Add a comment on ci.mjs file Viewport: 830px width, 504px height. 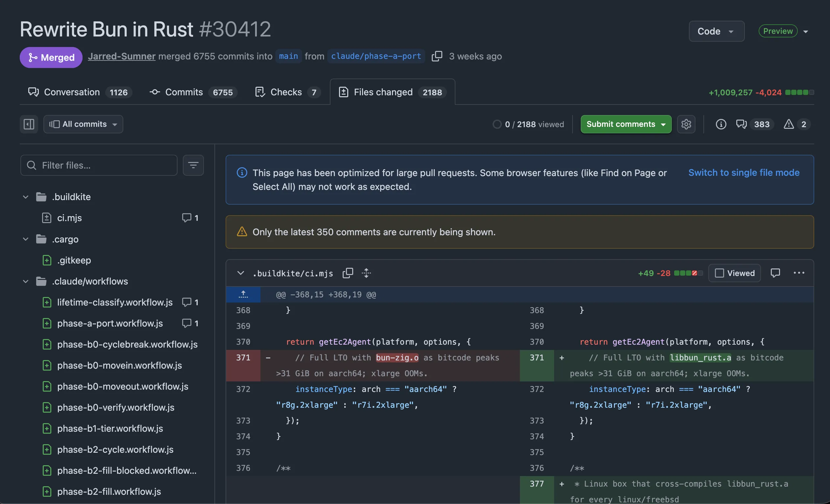pos(775,273)
